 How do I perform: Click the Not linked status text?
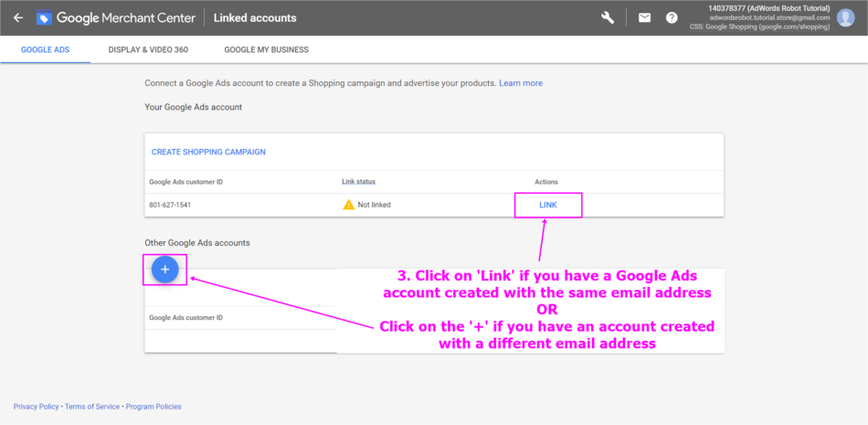(x=375, y=205)
